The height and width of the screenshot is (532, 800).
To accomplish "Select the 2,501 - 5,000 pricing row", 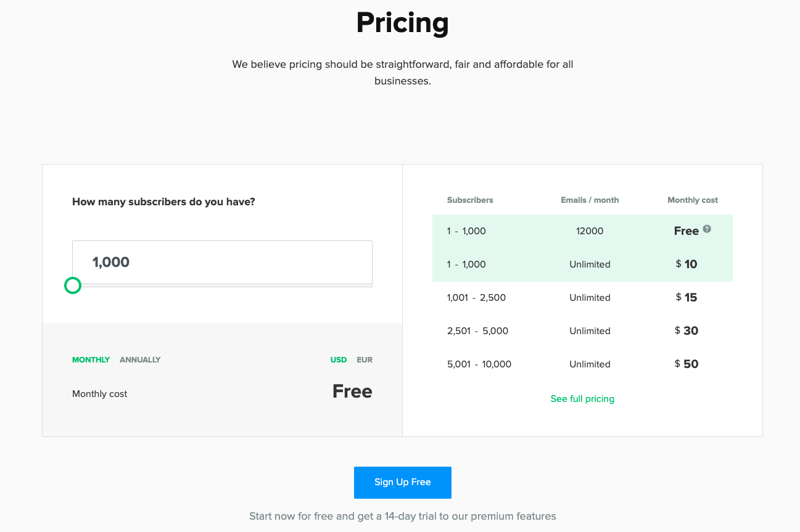I will tap(582, 331).
